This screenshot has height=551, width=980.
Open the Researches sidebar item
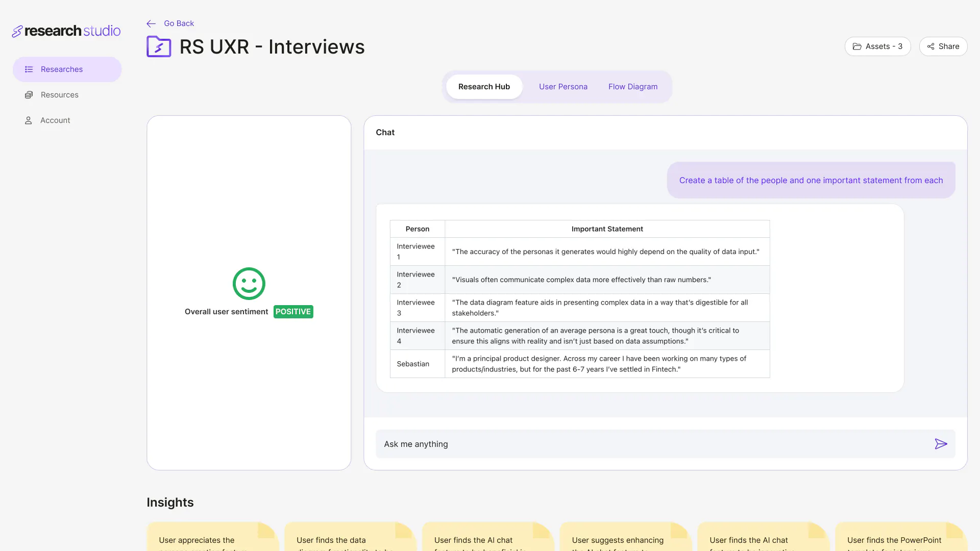click(67, 69)
